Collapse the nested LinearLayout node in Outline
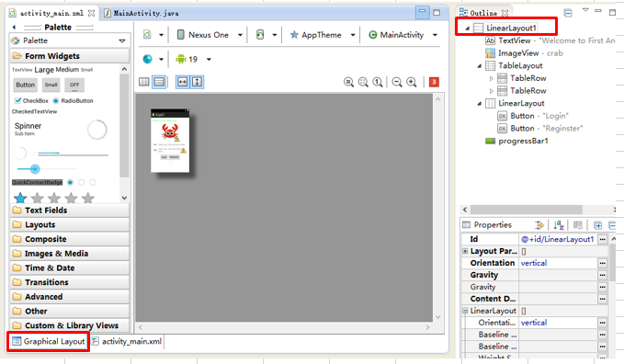The width and height of the screenshot is (624, 364). point(480,104)
